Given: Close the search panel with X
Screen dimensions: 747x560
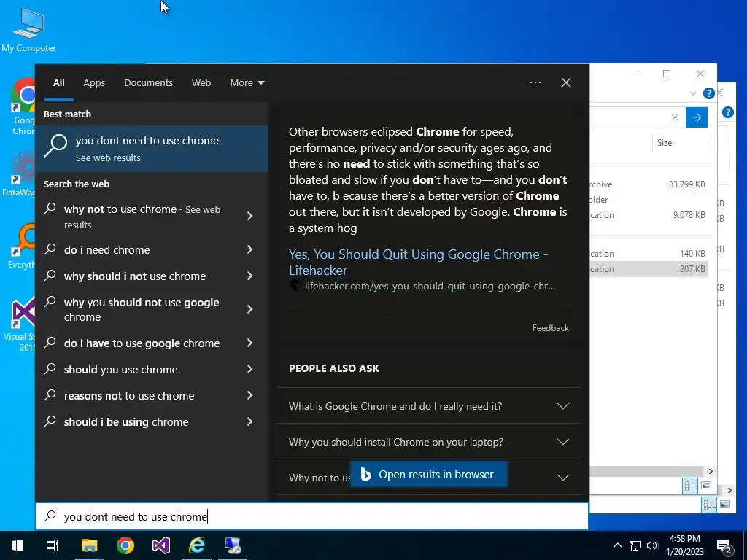Looking at the screenshot, I should click(x=566, y=82).
